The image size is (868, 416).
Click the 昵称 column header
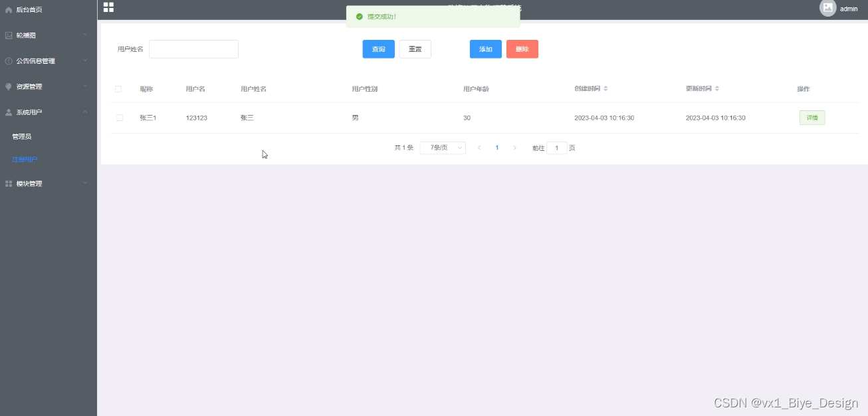coord(146,89)
